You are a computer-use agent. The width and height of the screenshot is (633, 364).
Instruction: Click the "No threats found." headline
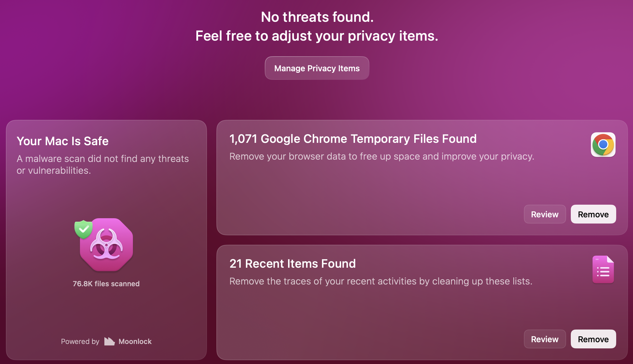(x=317, y=17)
